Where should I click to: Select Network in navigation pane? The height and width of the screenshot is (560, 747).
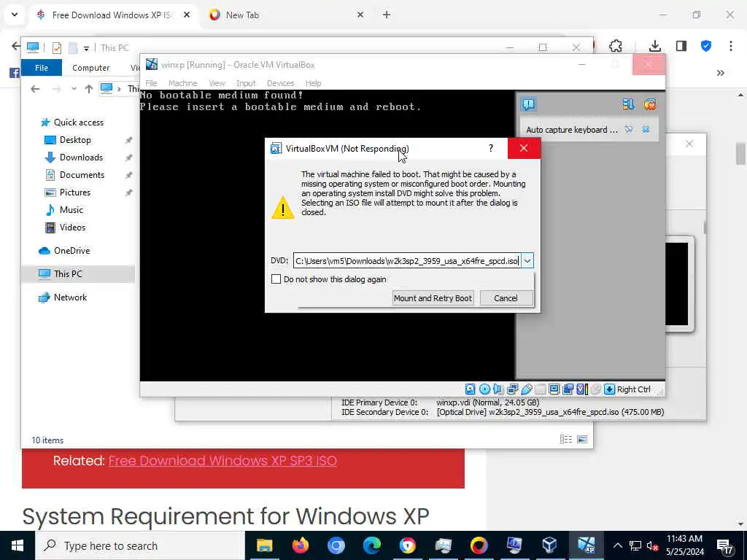(70, 297)
